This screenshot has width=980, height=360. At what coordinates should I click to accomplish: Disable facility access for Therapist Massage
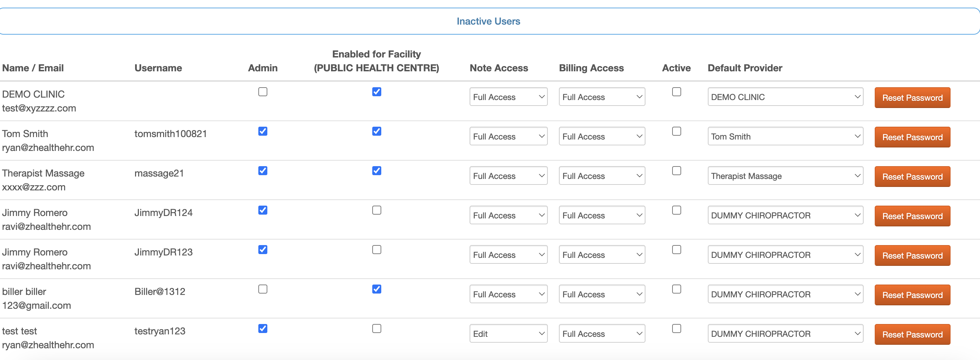click(x=377, y=171)
